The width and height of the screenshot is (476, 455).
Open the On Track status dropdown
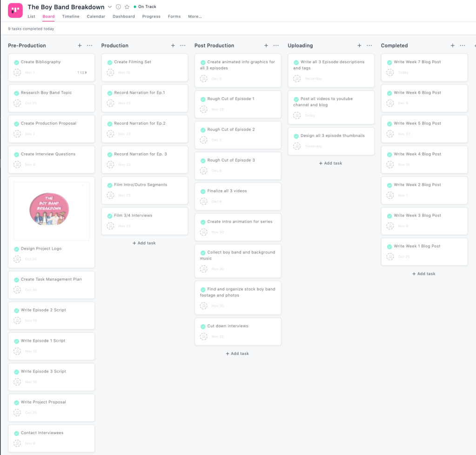pyautogui.click(x=145, y=7)
